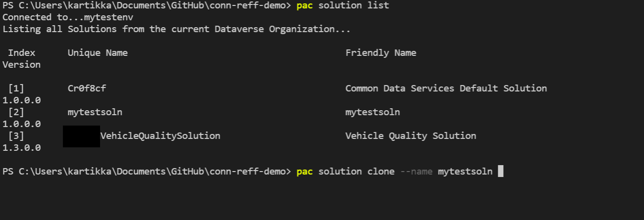The image size is (644, 220).
Task: Click the mytestsoln argument in last command
Action: coord(465,172)
